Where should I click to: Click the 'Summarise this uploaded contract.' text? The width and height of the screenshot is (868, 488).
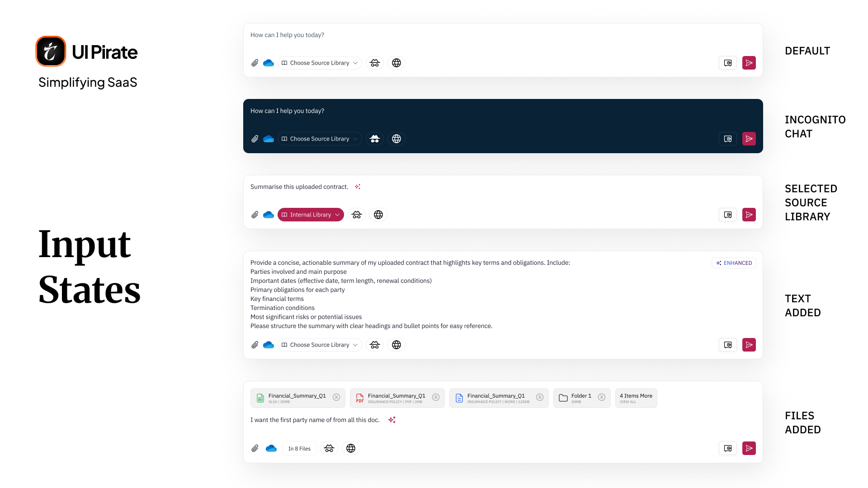pos(299,187)
